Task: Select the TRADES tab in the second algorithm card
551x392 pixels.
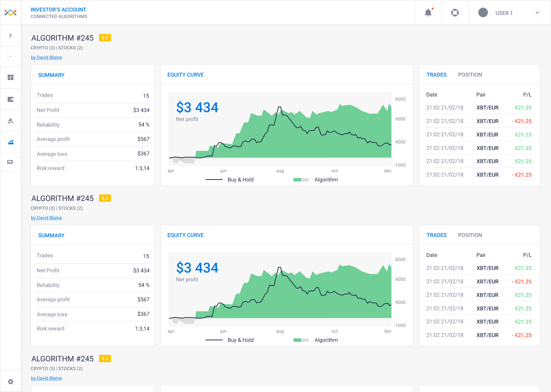Action: [x=437, y=235]
